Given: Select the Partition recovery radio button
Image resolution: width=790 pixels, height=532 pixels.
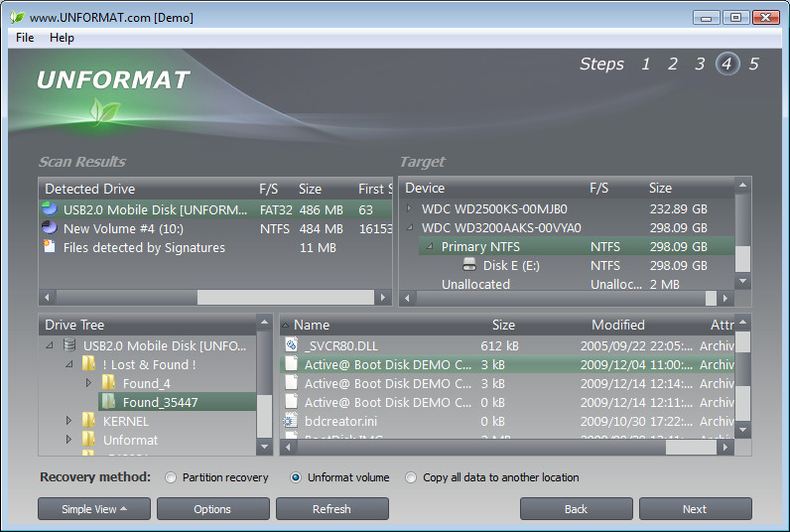Looking at the screenshot, I should click(171, 477).
